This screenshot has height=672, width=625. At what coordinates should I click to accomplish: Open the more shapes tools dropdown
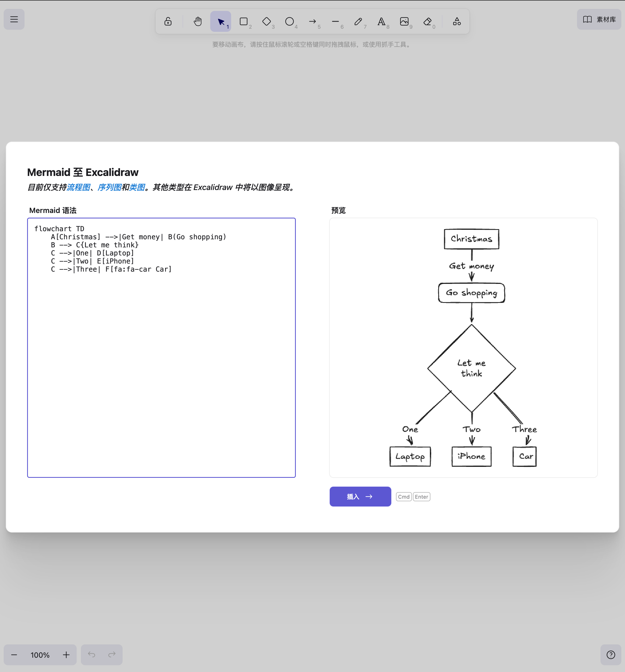point(457,22)
